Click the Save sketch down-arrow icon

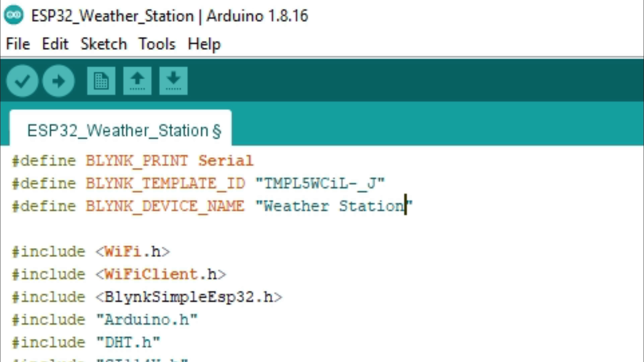point(173,81)
